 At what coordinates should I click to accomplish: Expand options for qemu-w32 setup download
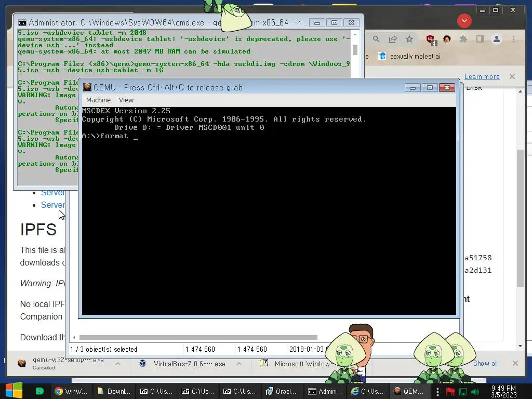tap(118, 364)
